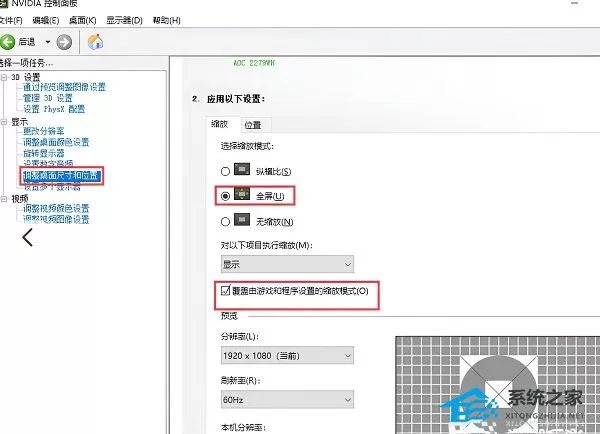The width and height of the screenshot is (600, 434).
Task: Select the 纵横比(S) radio button
Action: click(225, 171)
